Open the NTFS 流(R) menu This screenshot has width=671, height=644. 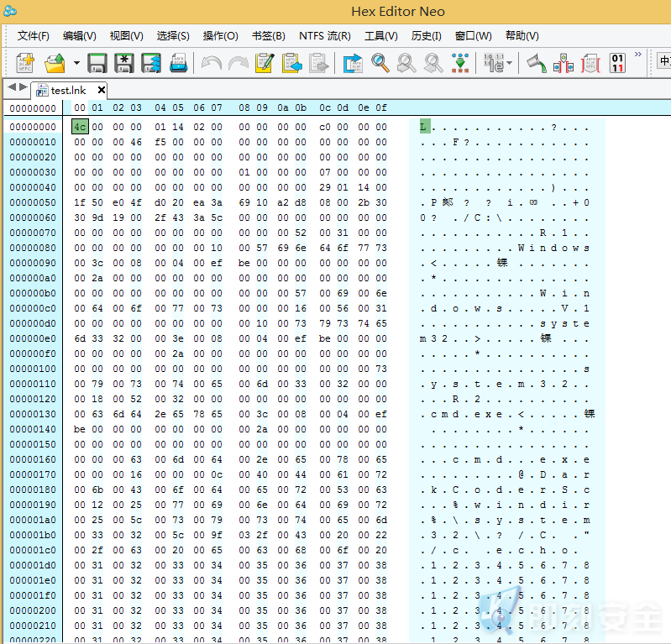pyautogui.click(x=325, y=36)
